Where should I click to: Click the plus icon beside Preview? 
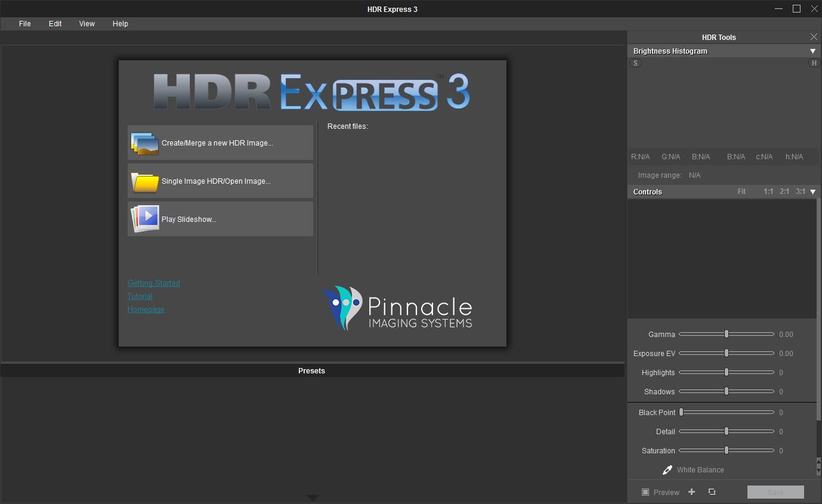coord(692,492)
